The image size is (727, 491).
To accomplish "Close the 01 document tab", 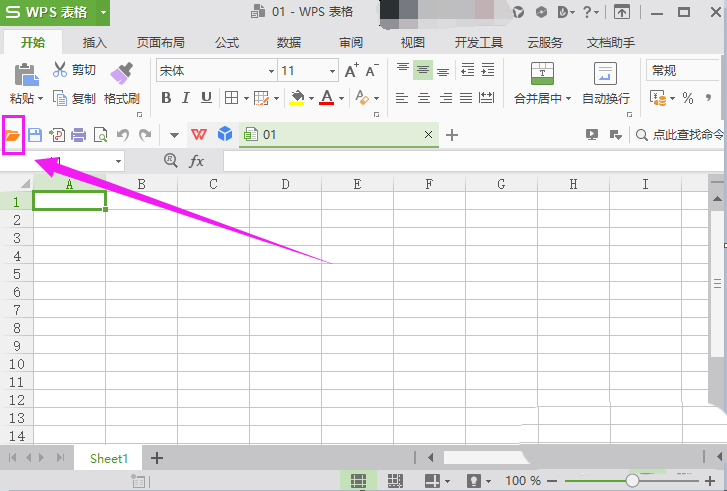I will (x=428, y=134).
